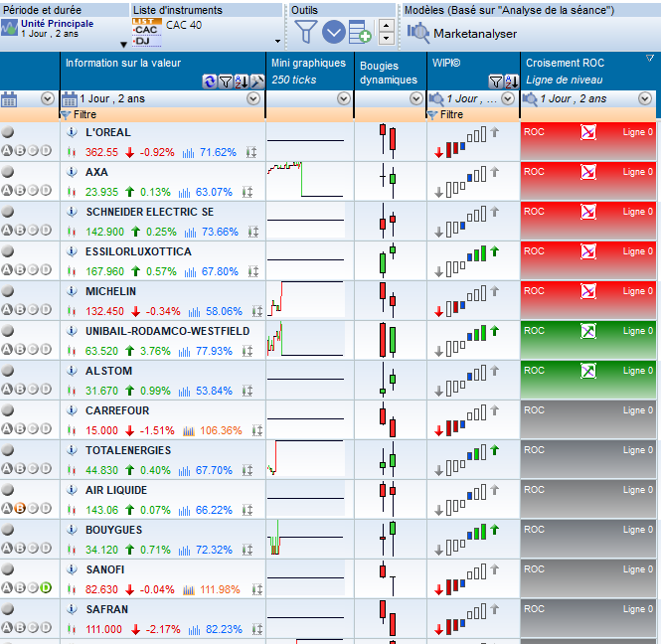This screenshot has height=644, width=661.
Task: Toggle the C marker in the MICHELIN row
Action: (x=33, y=310)
